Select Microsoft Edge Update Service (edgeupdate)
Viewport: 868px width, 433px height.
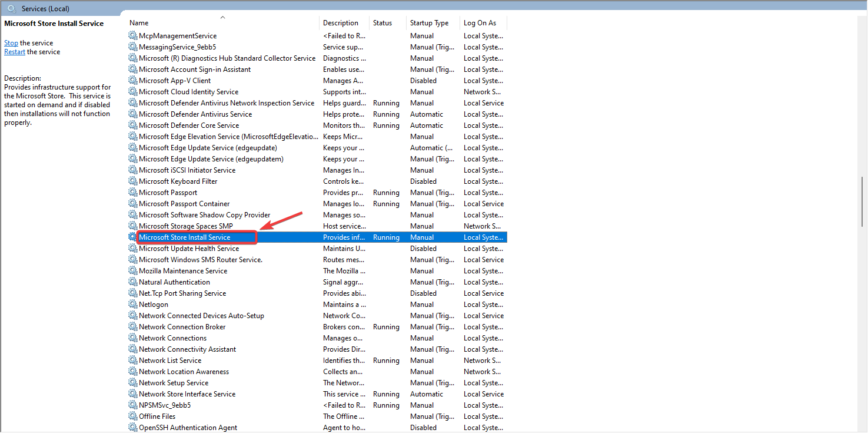(208, 148)
